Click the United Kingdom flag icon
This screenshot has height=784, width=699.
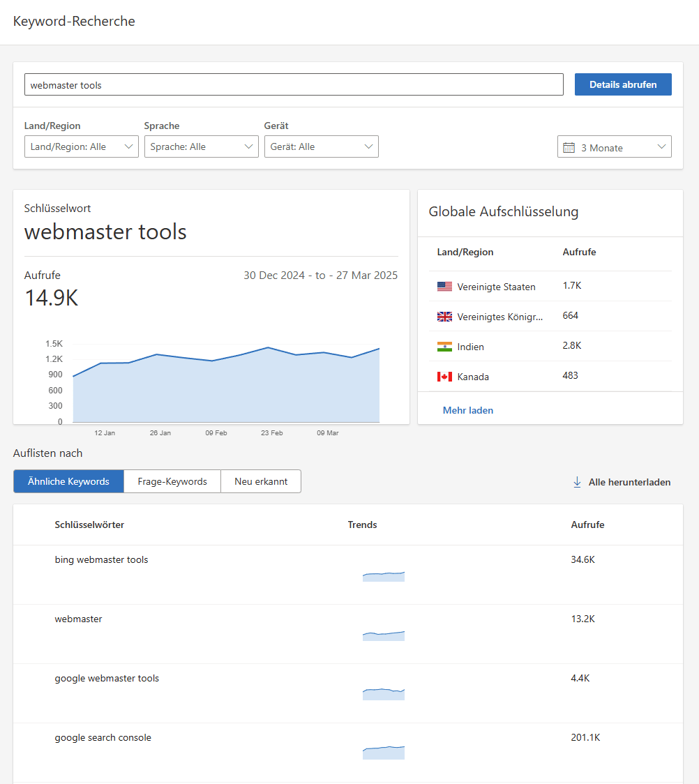click(444, 317)
